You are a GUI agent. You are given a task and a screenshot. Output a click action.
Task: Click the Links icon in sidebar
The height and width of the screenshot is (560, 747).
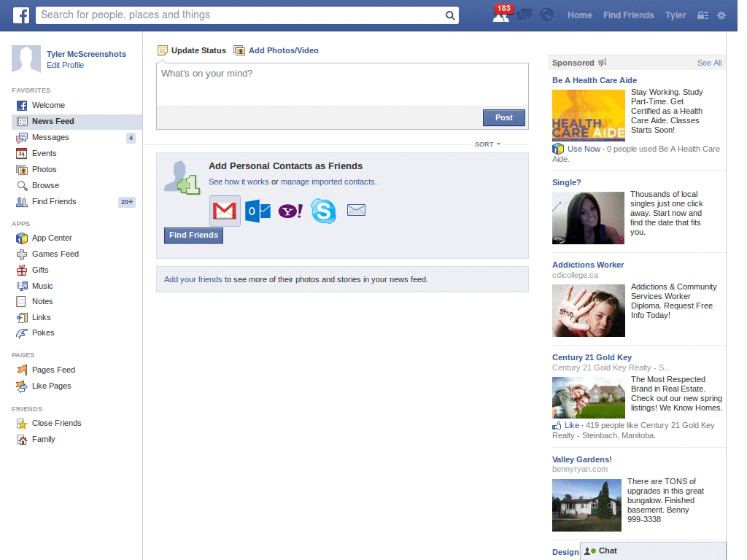pos(22,318)
